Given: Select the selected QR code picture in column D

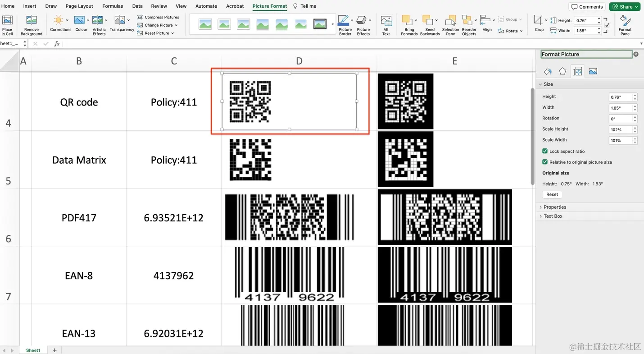Looking at the screenshot, I should click(x=289, y=101).
